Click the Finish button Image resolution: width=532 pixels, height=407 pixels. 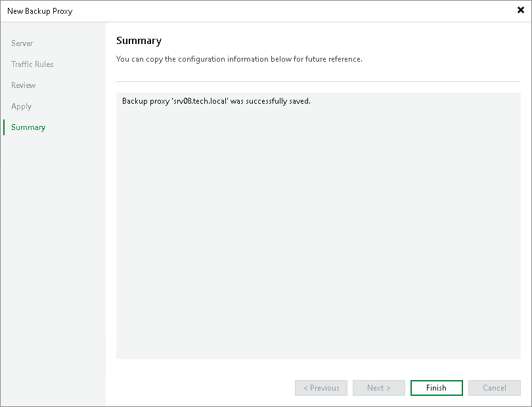436,388
